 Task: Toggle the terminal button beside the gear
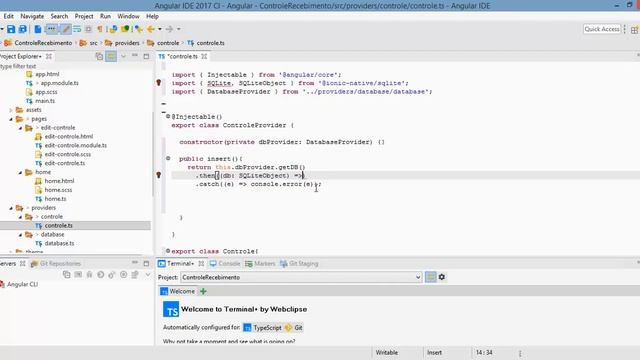point(431,277)
